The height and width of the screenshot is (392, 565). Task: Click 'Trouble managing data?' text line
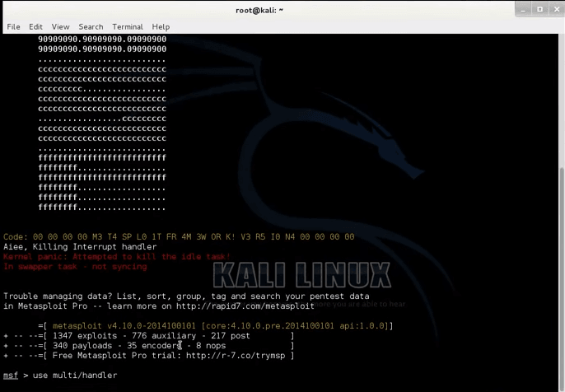coord(186,296)
